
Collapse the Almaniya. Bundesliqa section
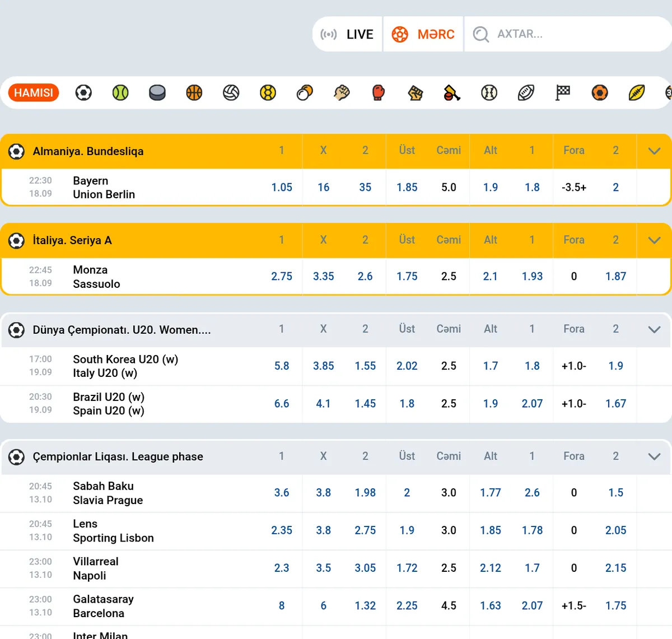pos(654,151)
